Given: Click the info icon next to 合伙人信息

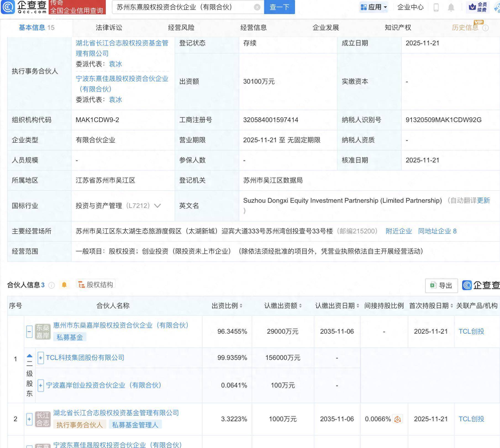Looking at the screenshot, I should 51,286.
